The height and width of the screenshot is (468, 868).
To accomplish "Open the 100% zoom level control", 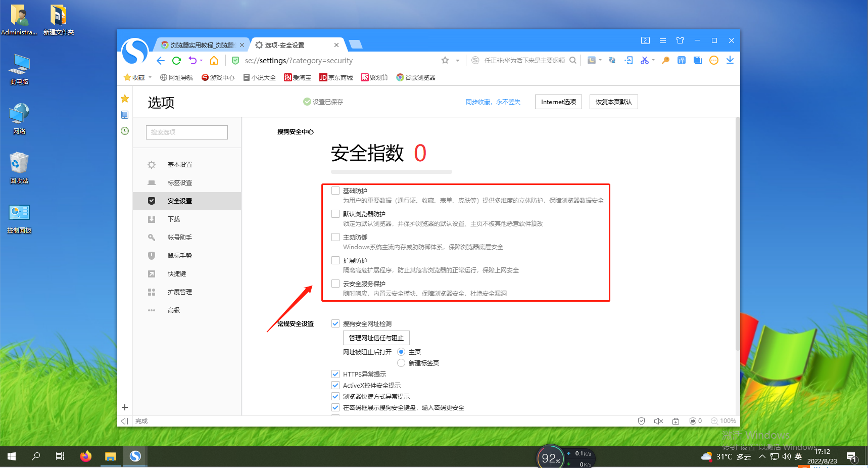I will (x=724, y=421).
